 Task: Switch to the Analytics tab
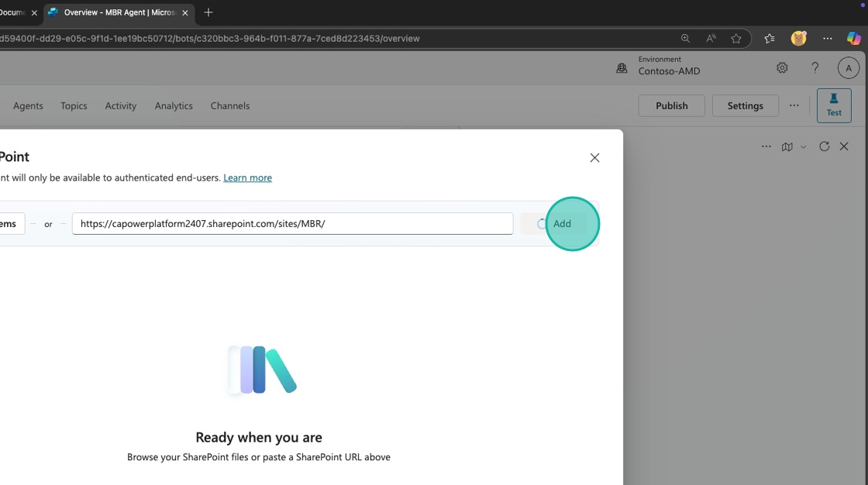pos(174,106)
